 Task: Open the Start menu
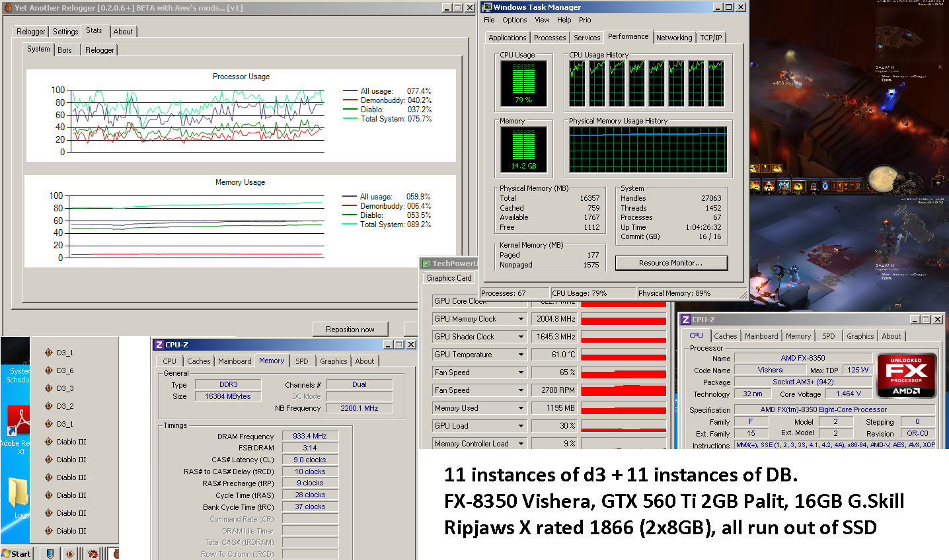coord(17,553)
